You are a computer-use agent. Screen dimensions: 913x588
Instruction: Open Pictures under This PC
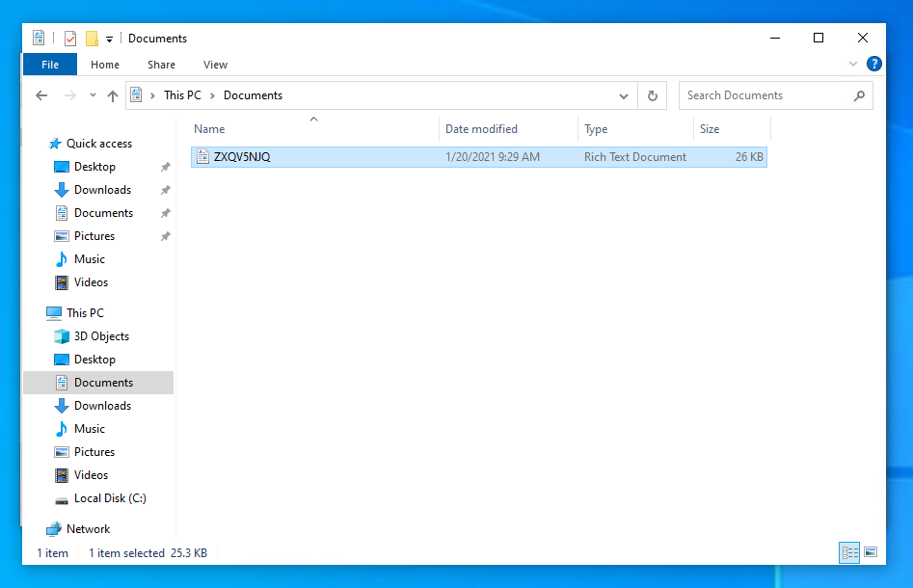point(94,452)
